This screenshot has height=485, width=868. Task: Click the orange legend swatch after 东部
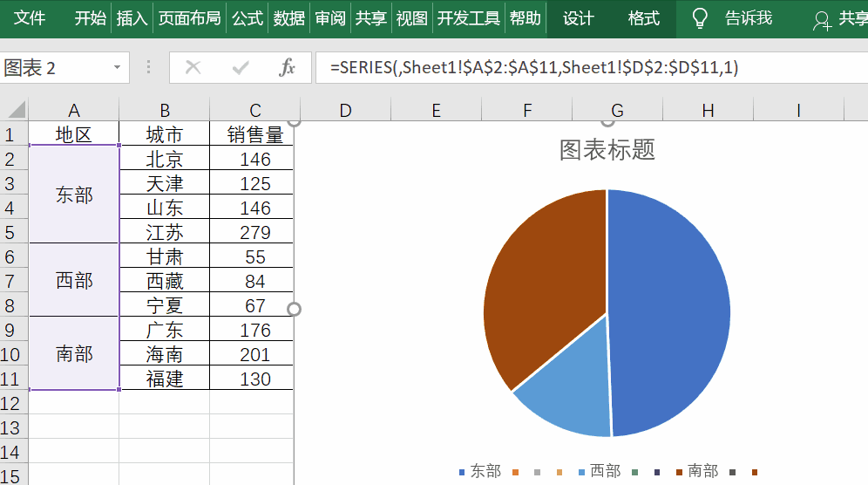pyautogui.click(x=515, y=472)
